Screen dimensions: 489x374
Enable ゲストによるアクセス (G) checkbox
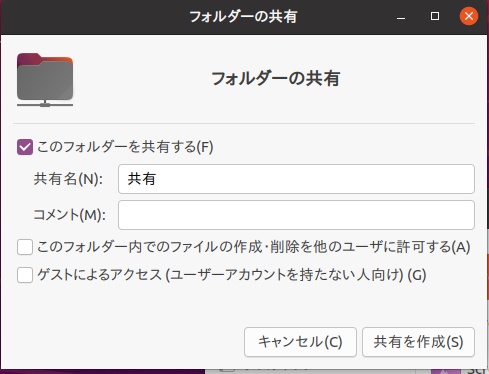click(25, 275)
